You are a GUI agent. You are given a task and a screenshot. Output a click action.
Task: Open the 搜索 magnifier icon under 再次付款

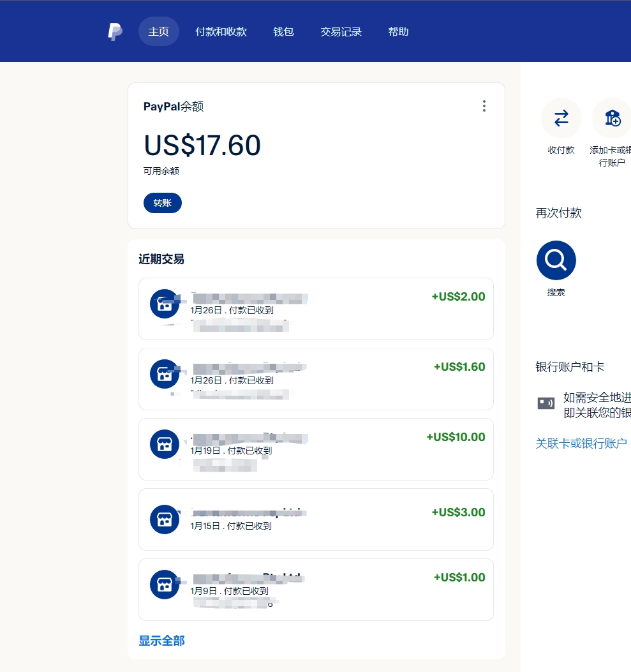click(555, 260)
